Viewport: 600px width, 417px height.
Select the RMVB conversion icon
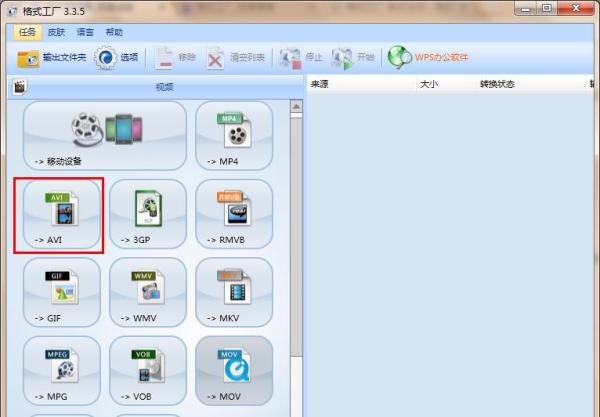(x=234, y=214)
